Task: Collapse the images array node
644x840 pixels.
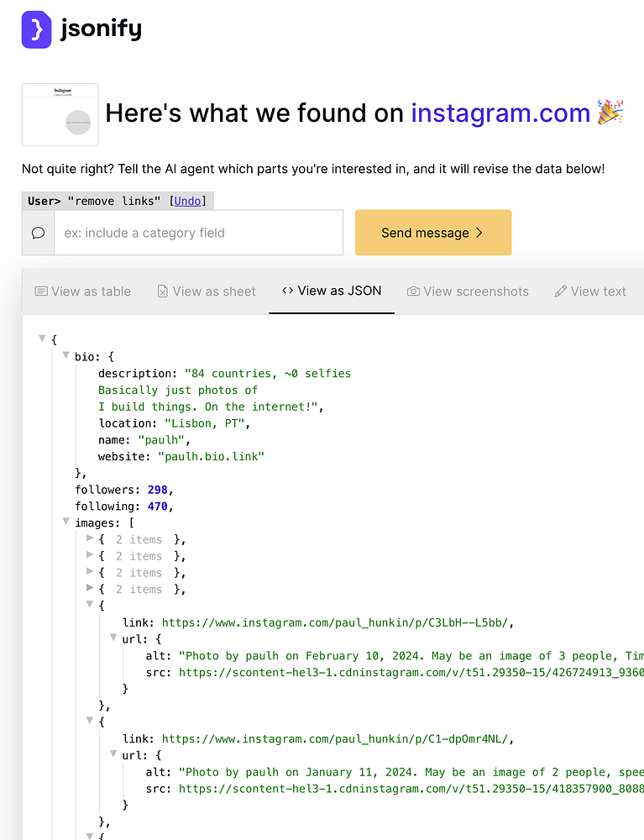Action: (66, 522)
